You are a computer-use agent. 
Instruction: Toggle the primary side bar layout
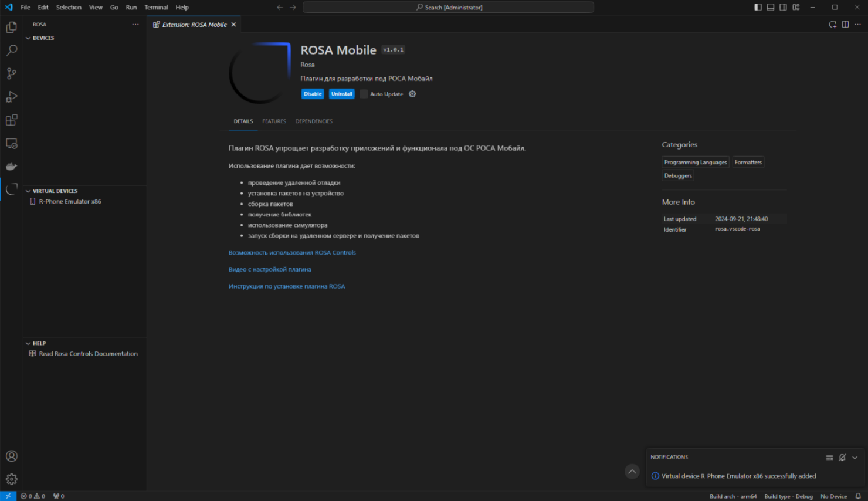tap(758, 7)
